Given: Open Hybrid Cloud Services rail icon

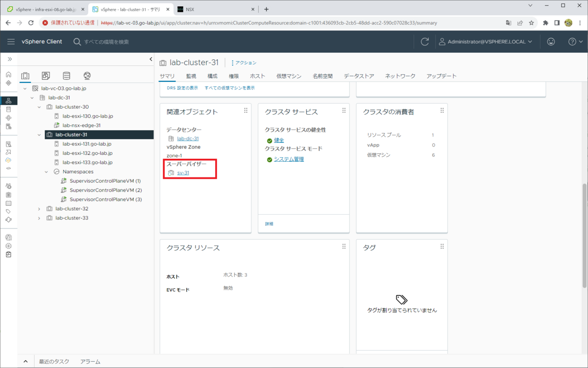Looking at the screenshot, I should [8, 160].
